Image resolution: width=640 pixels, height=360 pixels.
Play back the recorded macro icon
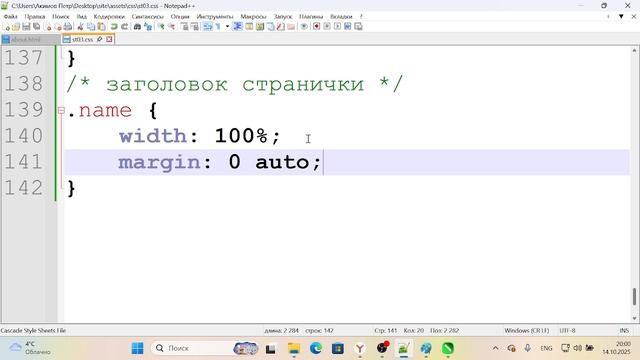tap(337, 27)
